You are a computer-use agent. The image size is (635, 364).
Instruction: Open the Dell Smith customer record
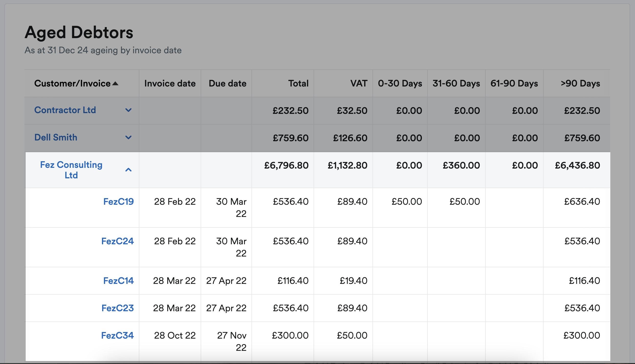56,137
